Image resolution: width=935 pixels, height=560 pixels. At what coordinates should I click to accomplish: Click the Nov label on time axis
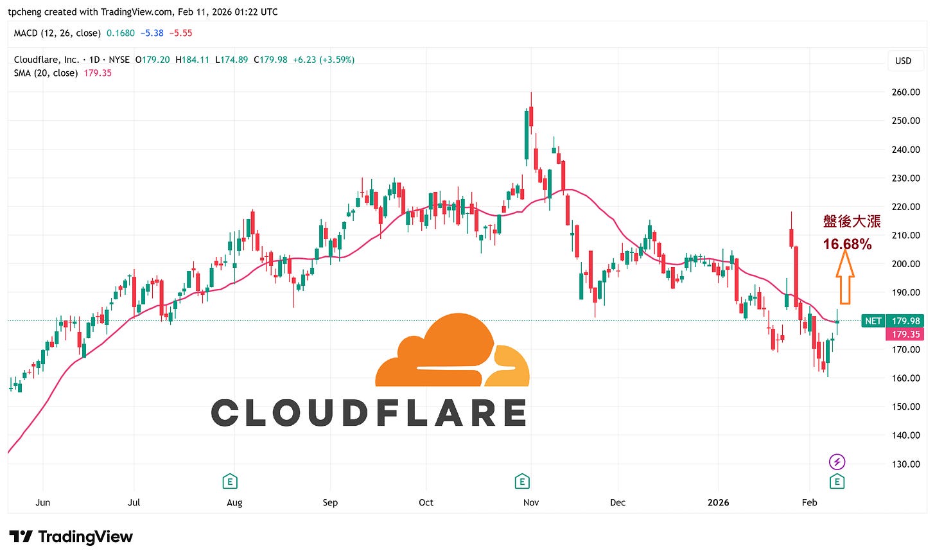pyautogui.click(x=531, y=502)
